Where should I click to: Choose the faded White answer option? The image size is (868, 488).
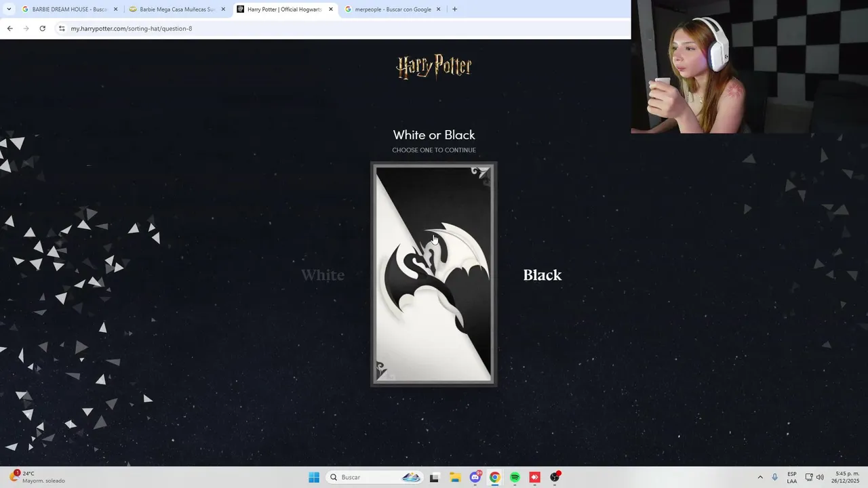point(323,275)
